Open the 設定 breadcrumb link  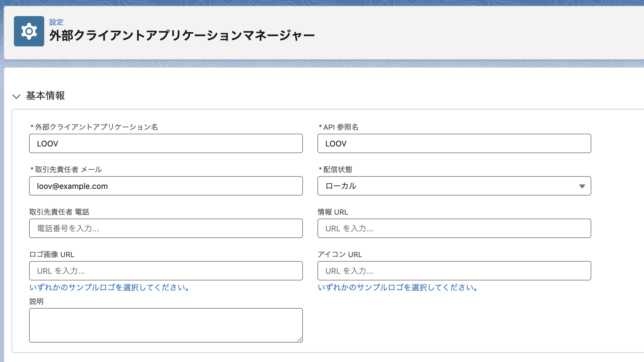pyautogui.click(x=56, y=22)
